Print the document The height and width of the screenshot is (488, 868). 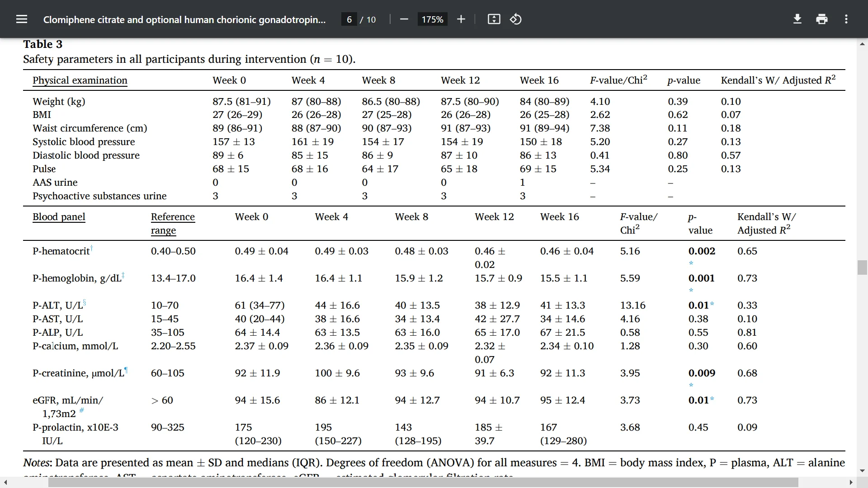tap(822, 19)
